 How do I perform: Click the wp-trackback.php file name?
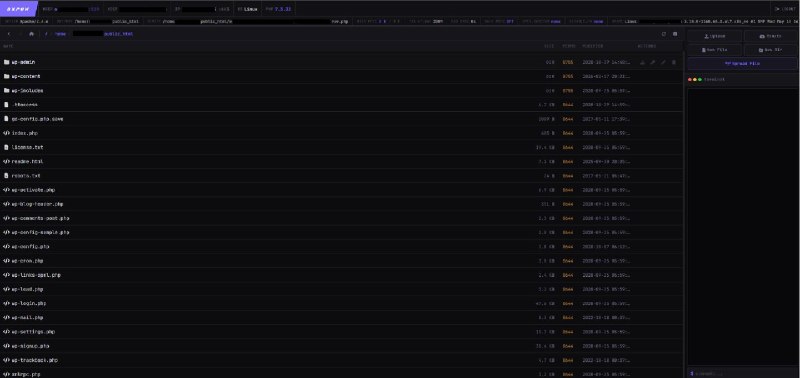[35, 360]
